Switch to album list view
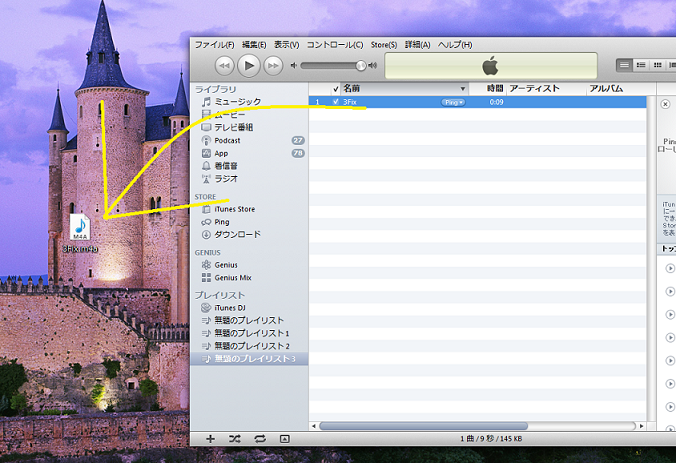 641,65
